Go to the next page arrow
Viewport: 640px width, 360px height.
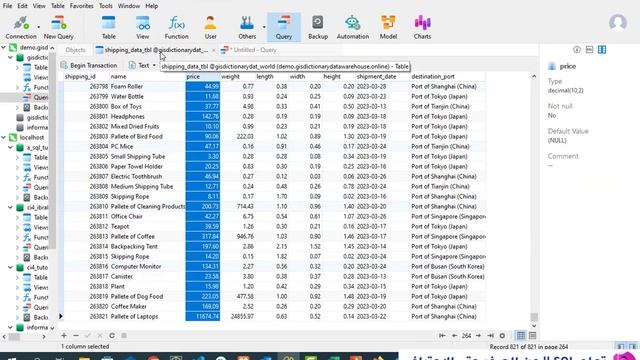point(478,336)
